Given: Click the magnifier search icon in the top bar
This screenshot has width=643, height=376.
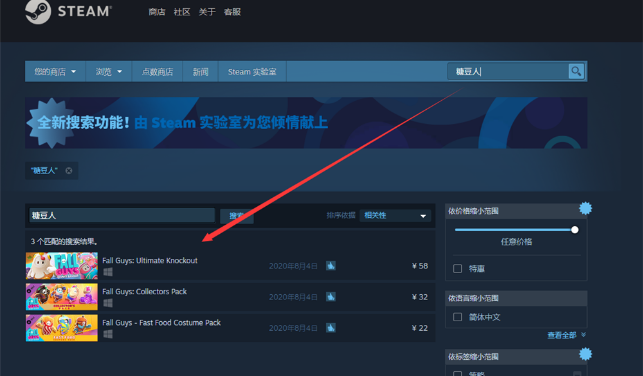Looking at the screenshot, I should click(576, 71).
